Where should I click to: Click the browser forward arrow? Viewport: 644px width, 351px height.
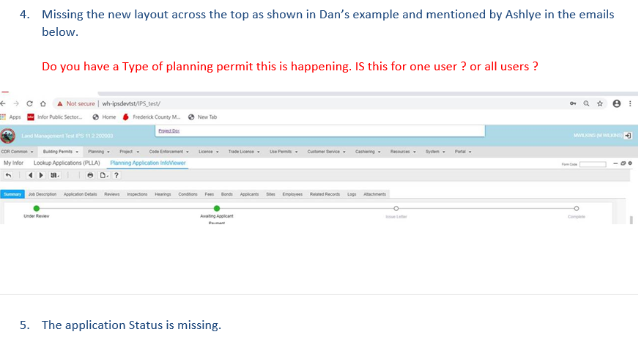coord(16,103)
